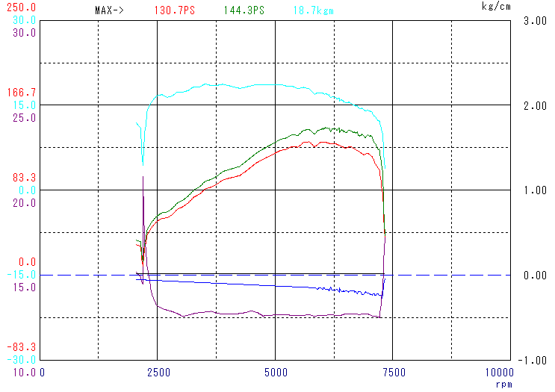Click the 2500 rpm axis tick label

click(158, 373)
